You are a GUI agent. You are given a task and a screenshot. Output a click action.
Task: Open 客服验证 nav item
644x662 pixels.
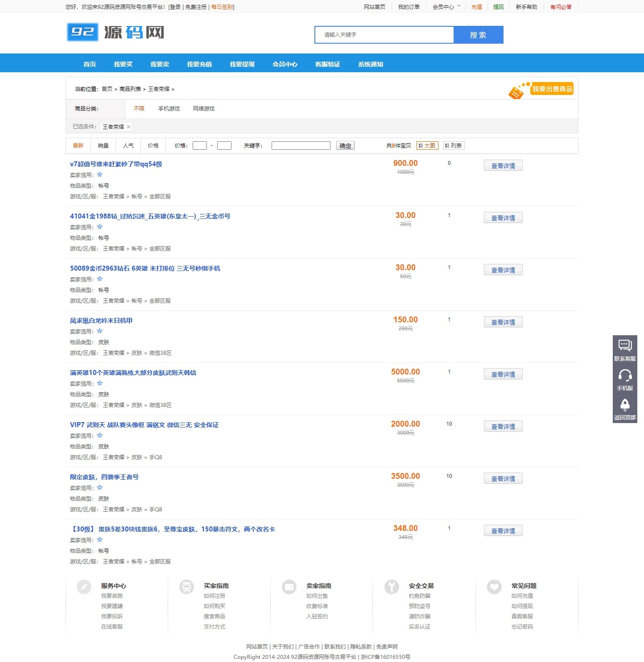[x=328, y=64]
